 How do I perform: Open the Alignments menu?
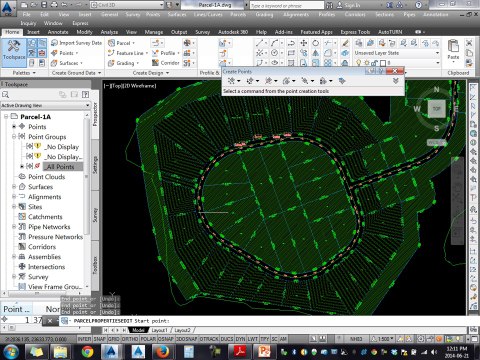click(x=296, y=15)
